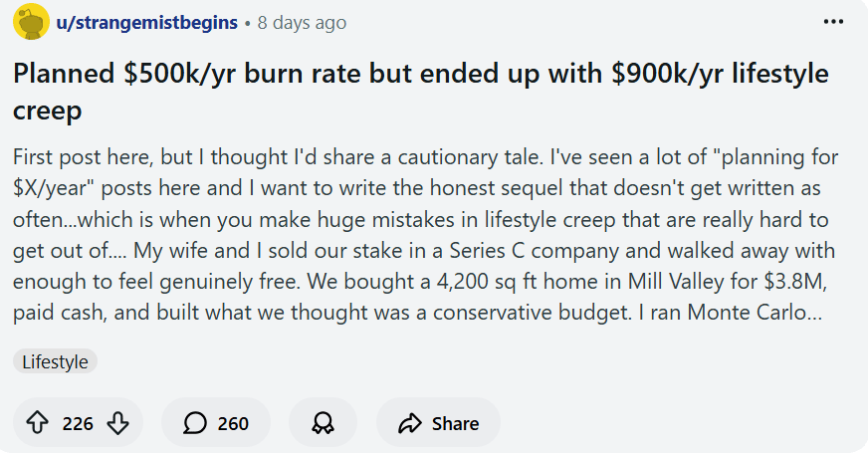
Task: Click the "Share" label text
Action: [455, 423]
